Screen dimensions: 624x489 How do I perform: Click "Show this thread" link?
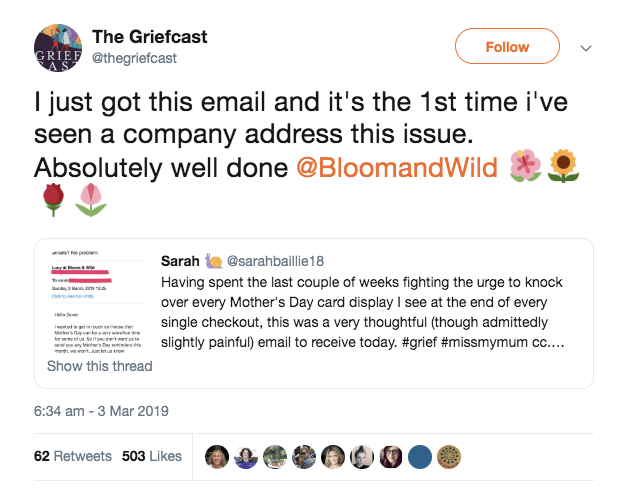click(100, 366)
